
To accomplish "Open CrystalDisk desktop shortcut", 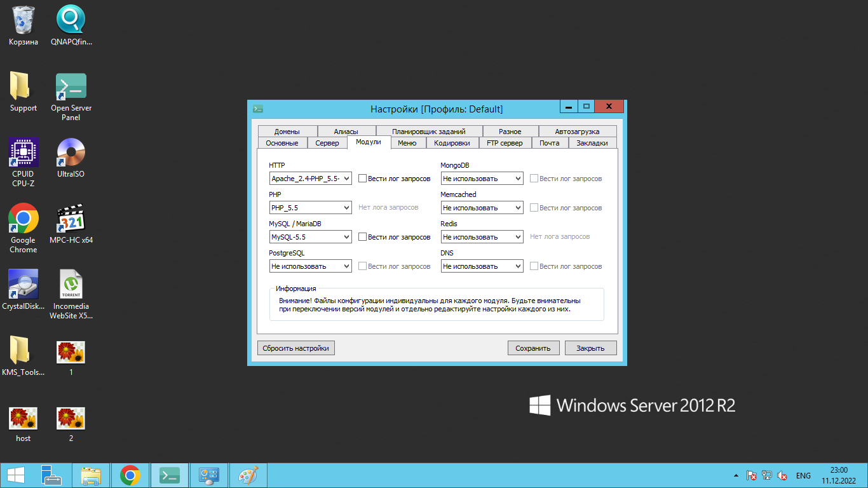I will pos(23,285).
